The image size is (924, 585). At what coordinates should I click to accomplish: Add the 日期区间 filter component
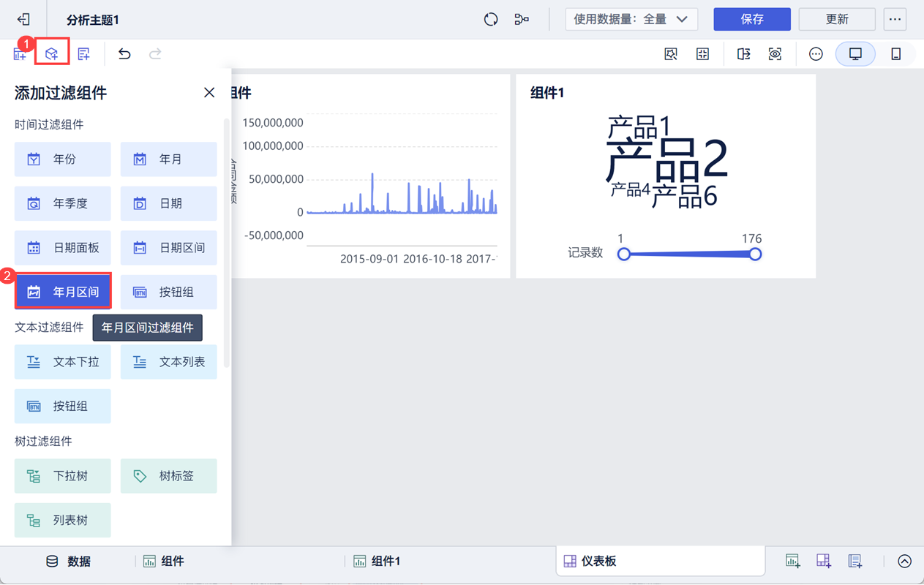point(169,248)
